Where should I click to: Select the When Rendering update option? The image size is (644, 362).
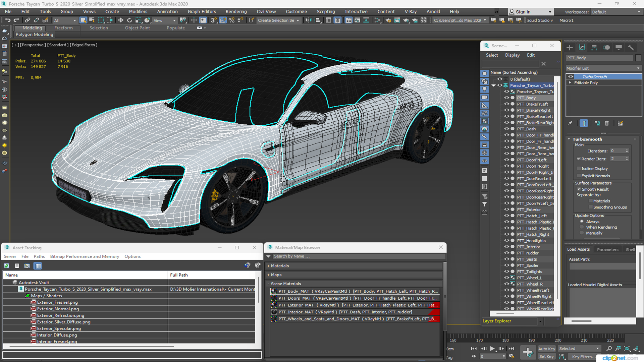582,227
